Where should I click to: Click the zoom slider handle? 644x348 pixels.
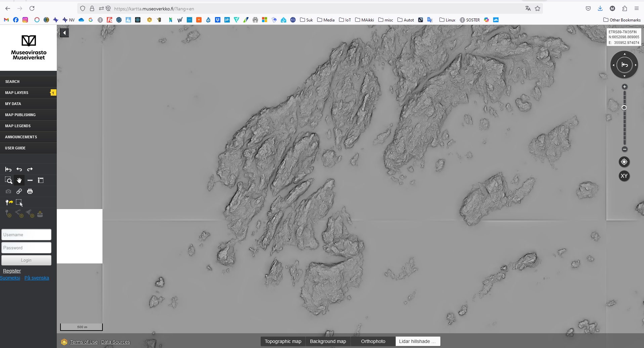point(624,108)
